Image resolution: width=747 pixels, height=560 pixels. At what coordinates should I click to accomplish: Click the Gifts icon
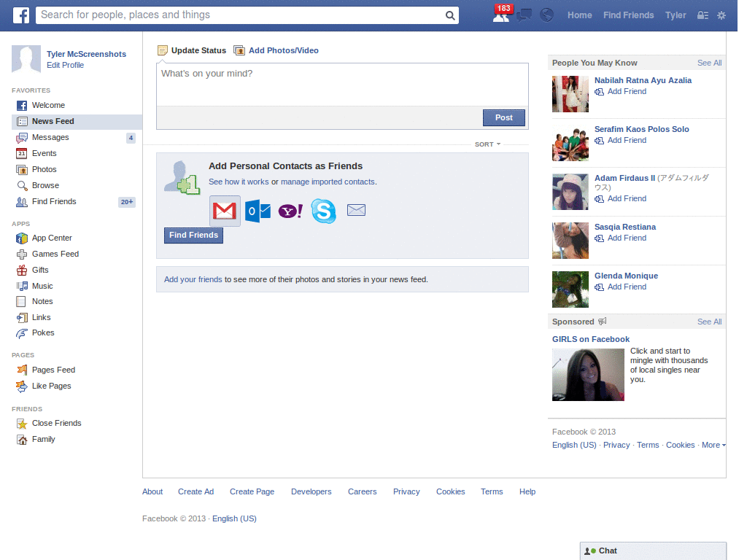(21, 270)
